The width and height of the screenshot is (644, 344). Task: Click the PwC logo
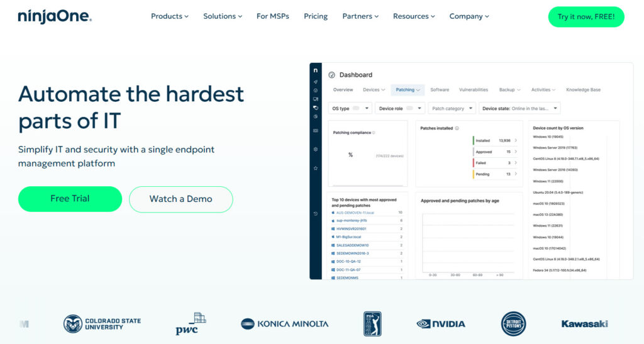191,324
